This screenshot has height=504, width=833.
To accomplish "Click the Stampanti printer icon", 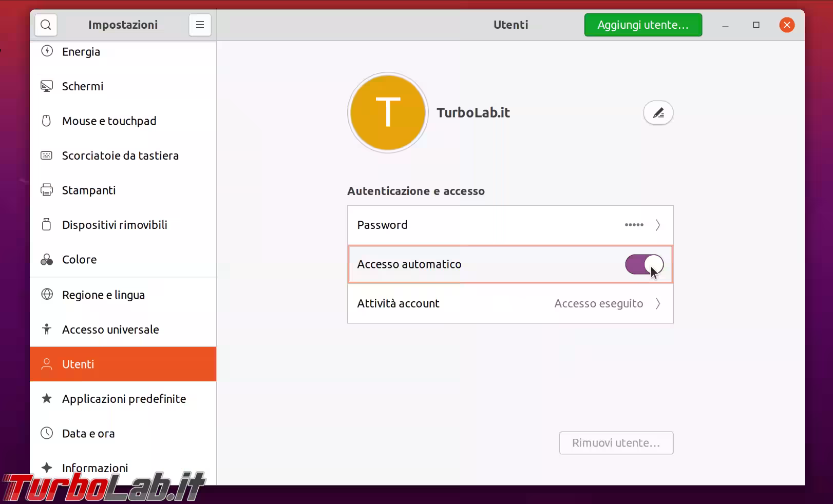I will 47,190.
